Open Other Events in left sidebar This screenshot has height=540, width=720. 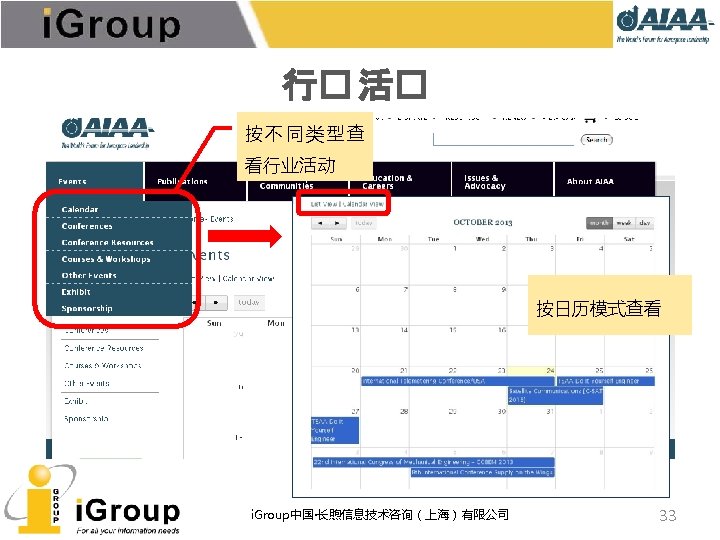[87, 383]
